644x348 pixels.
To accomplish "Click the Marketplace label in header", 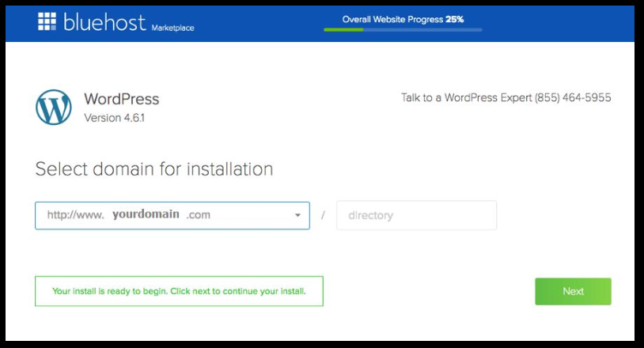I will coord(173,28).
